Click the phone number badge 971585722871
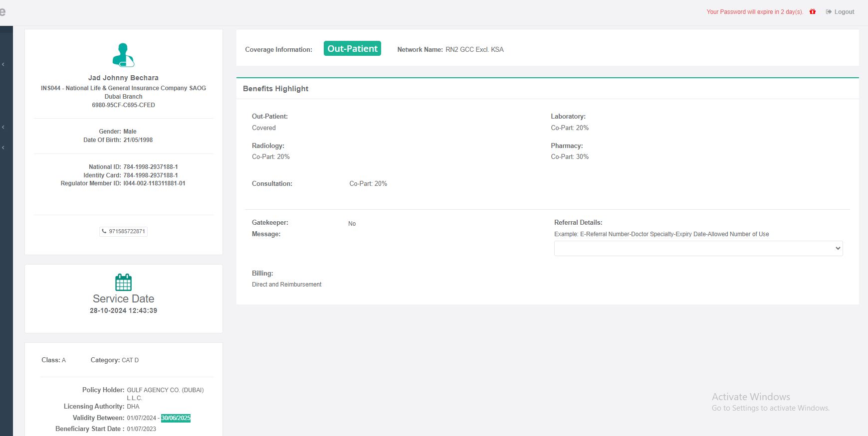868x436 pixels. coord(123,231)
